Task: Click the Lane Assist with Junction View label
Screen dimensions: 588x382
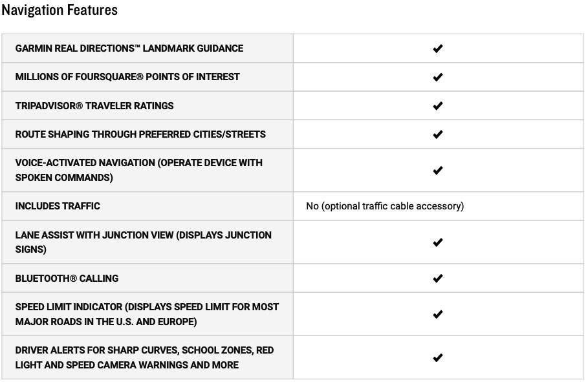Action: pos(143,242)
